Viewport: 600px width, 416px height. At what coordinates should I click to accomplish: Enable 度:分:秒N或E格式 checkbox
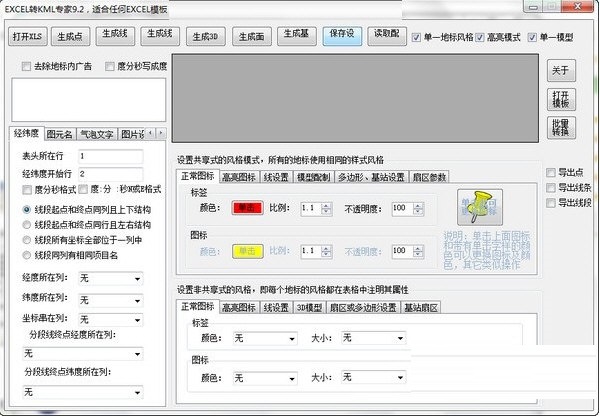83,189
